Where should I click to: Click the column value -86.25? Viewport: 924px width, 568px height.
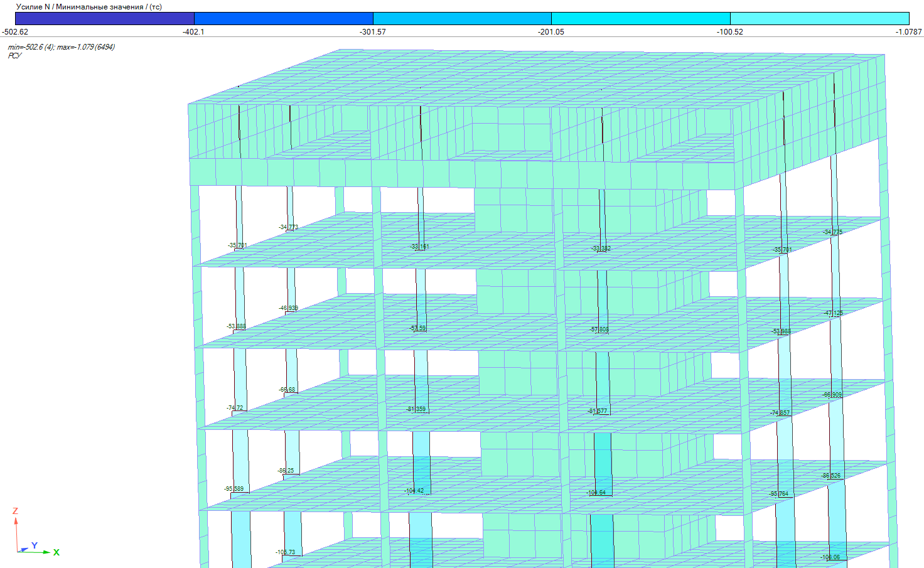[x=286, y=471]
